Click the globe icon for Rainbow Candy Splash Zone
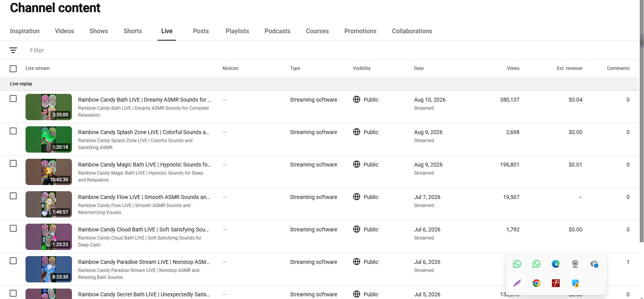Screen dimensions: 644x299 [x=357, y=132]
